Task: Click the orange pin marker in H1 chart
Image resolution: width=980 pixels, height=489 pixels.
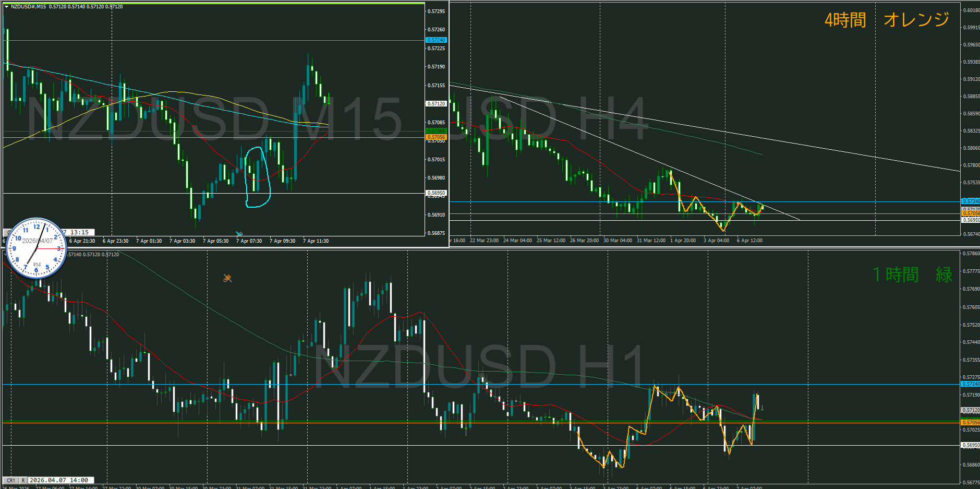Action: [x=227, y=278]
